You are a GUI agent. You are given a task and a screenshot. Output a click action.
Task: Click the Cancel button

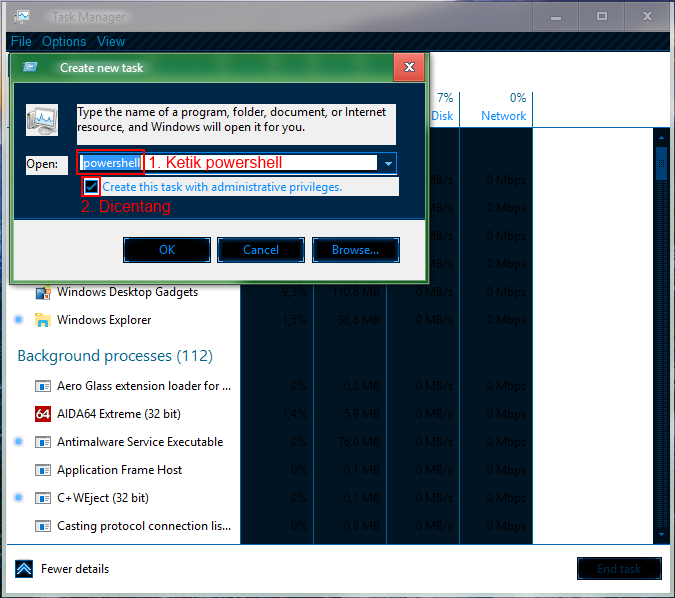click(261, 250)
